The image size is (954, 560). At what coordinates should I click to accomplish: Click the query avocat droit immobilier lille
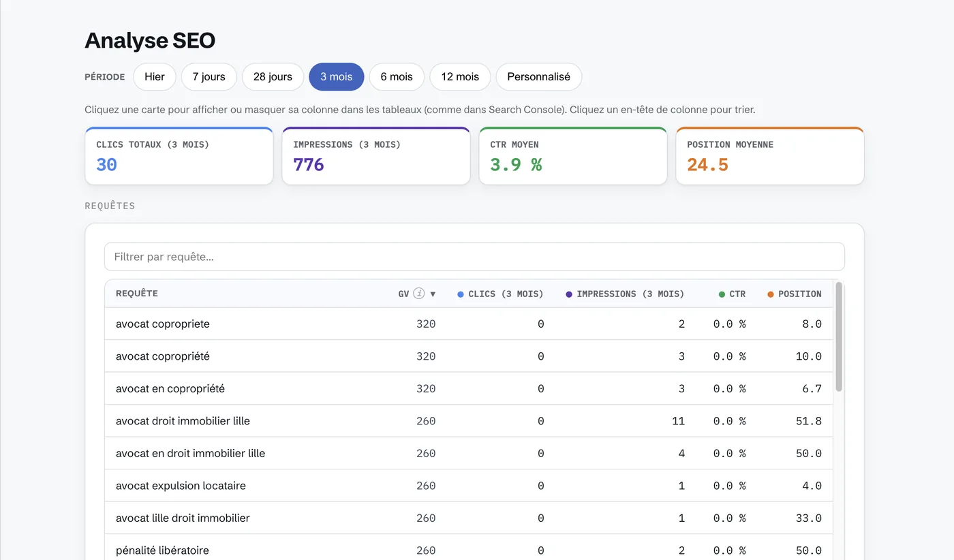183,421
